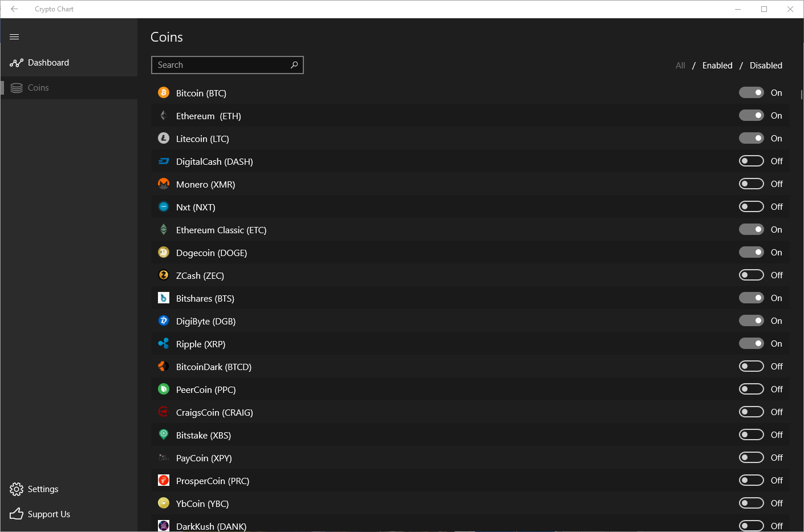804x532 pixels.
Task: Disable the Ripple (XRP) toggle
Action: click(x=752, y=343)
